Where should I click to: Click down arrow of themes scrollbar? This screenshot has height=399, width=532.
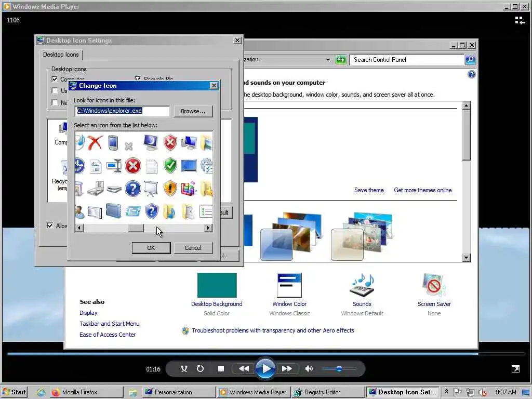point(466,258)
